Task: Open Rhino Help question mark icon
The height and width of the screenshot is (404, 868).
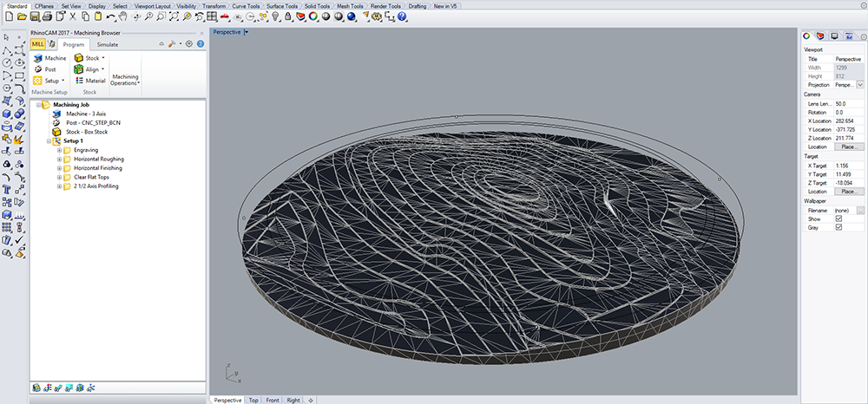Action: (403, 16)
